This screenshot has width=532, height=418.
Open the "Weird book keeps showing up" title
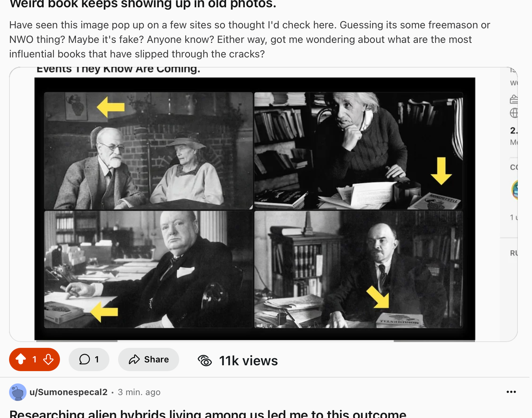pos(143,4)
